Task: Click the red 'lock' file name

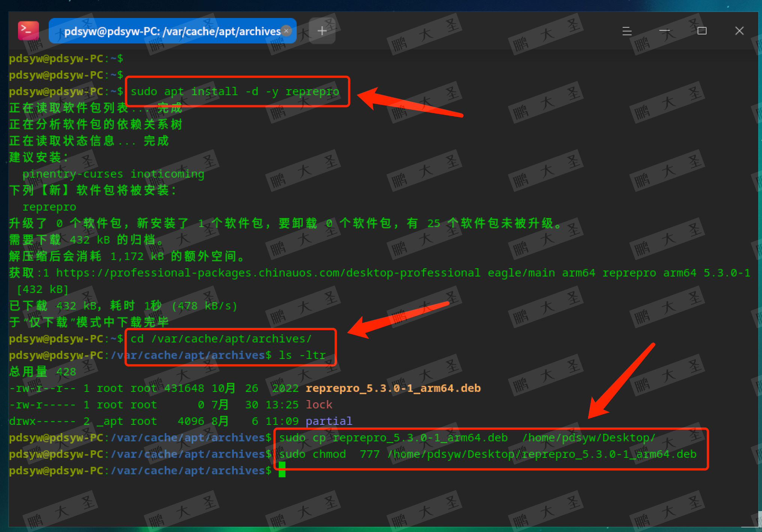Action: point(319,405)
